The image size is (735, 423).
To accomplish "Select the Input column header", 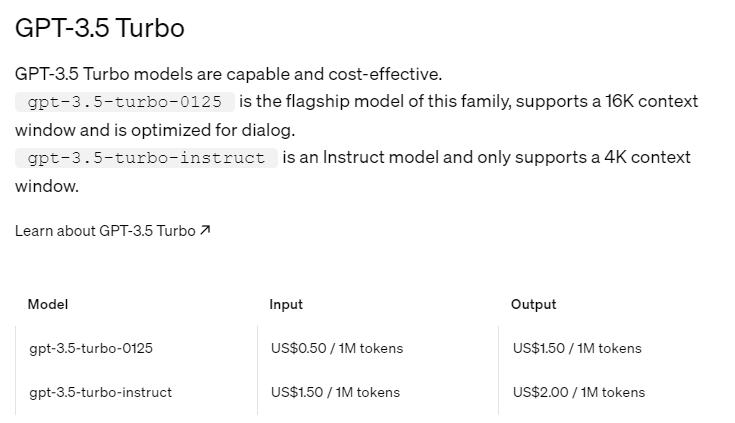I will [286, 304].
